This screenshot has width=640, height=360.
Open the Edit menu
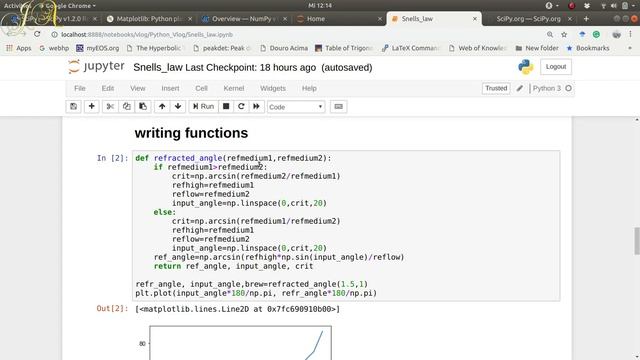pyautogui.click(x=108, y=88)
